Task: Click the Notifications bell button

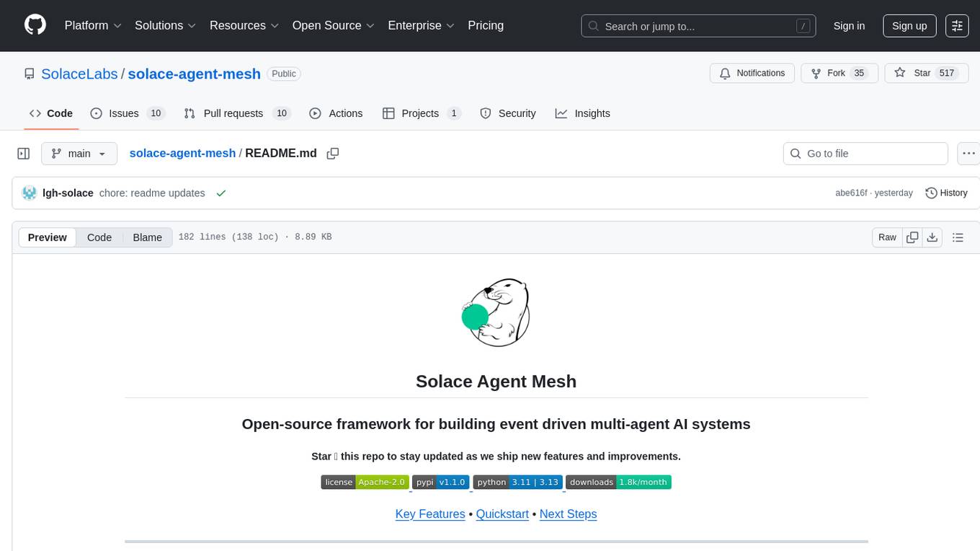Action: [752, 73]
